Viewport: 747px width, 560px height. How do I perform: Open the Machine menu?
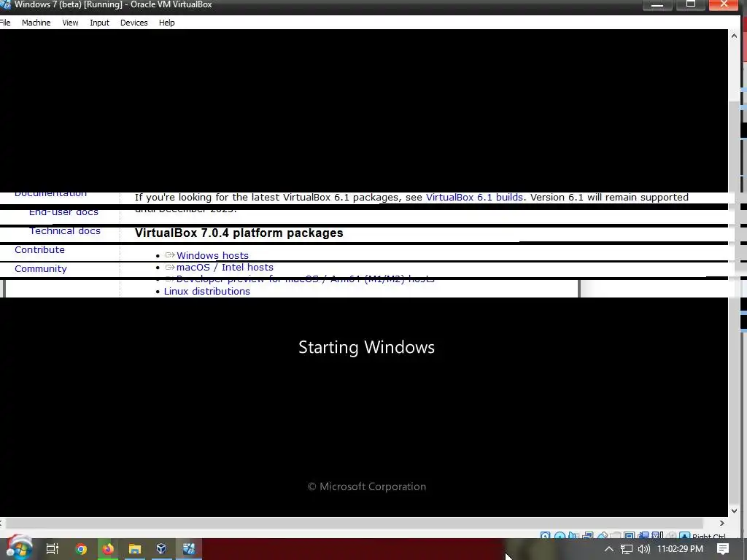36,23
